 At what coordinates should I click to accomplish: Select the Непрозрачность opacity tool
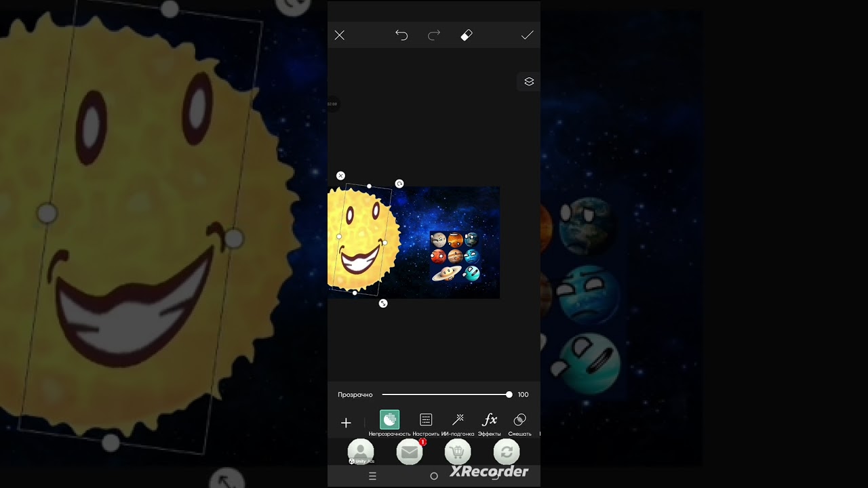point(390,424)
